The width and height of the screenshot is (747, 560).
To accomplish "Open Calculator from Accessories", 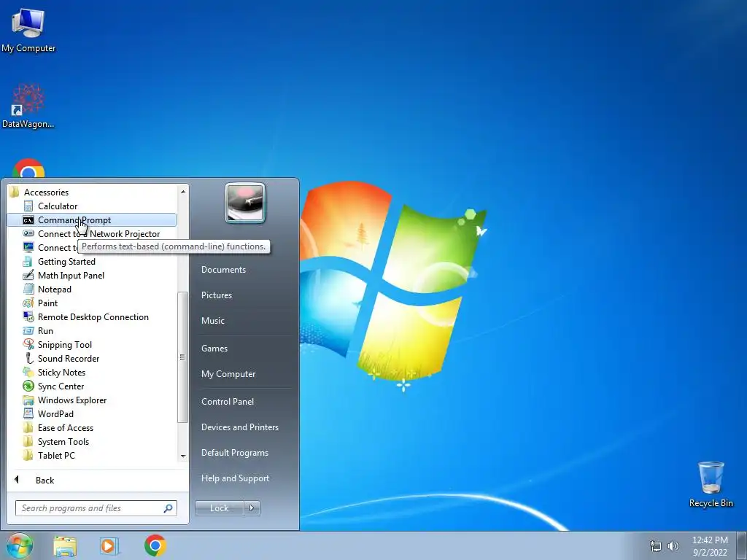I will click(x=91, y=206).
